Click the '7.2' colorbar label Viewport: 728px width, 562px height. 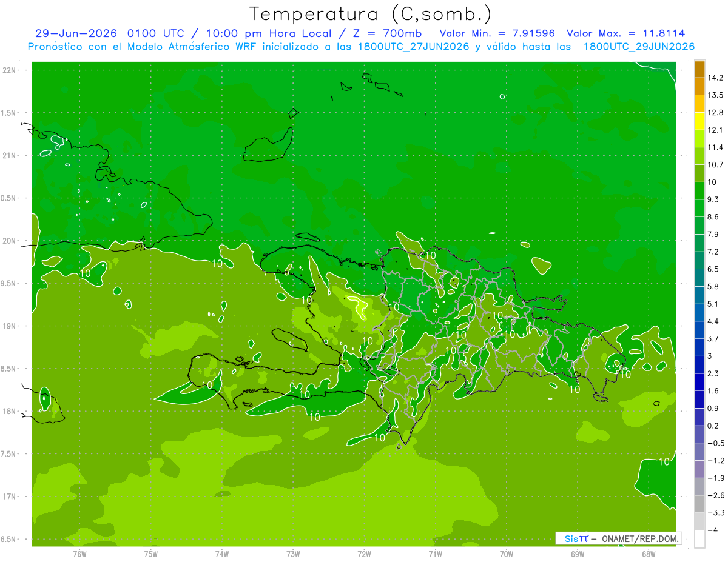[713, 252]
